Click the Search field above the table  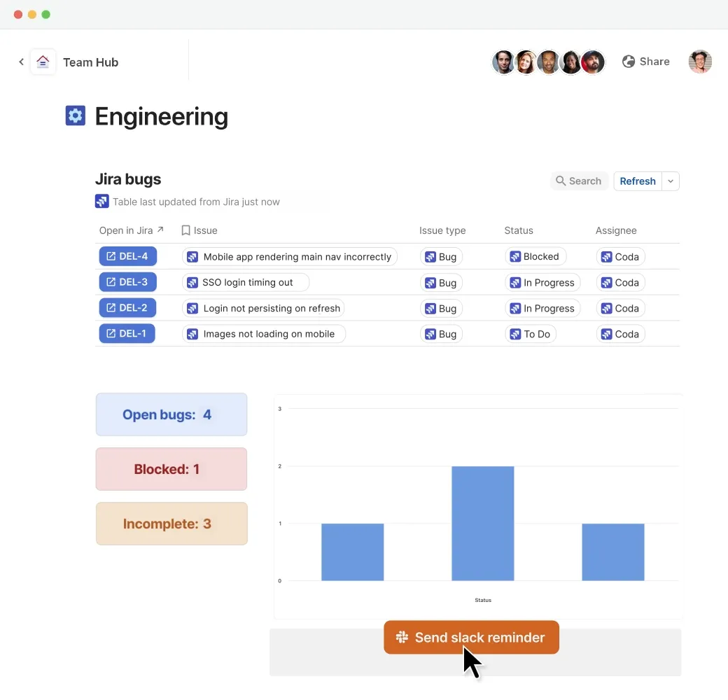(x=579, y=181)
